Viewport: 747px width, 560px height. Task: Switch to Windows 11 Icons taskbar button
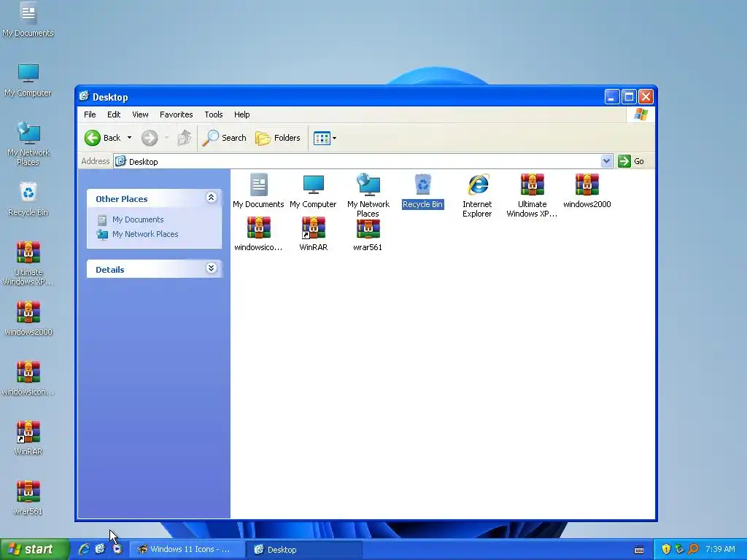[x=187, y=550]
